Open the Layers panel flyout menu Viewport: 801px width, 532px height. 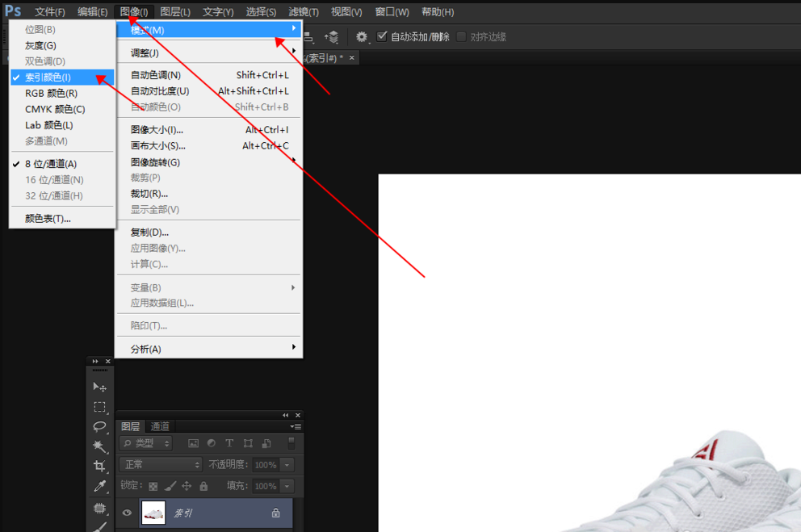pos(296,426)
